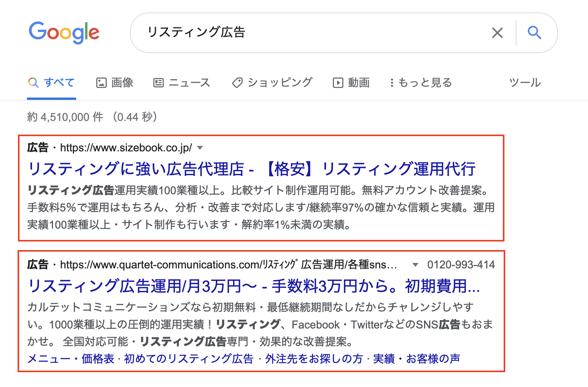Open the ad title リスティング広告運用/月3万円〜
The image size is (588, 387).
point(254,286)
